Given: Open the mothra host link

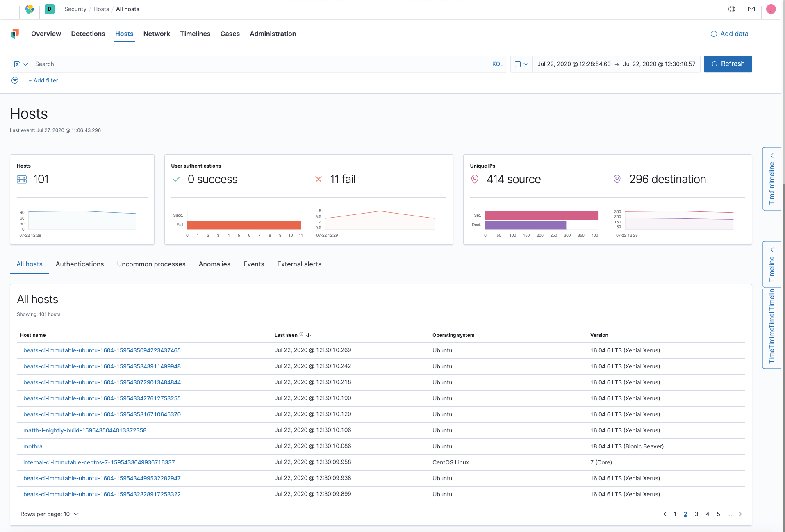Looking at the screenshot, I should click(33, 446).
